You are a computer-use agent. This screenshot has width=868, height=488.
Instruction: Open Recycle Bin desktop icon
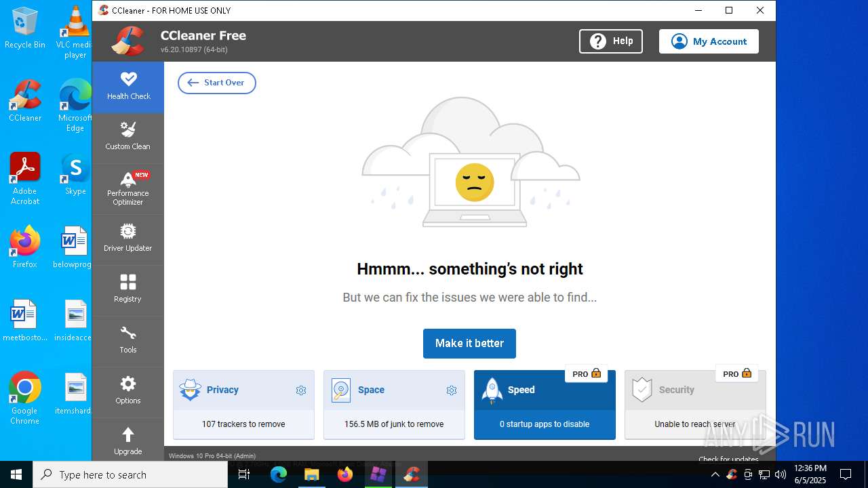pyautogui.click(x=25, y=28)
